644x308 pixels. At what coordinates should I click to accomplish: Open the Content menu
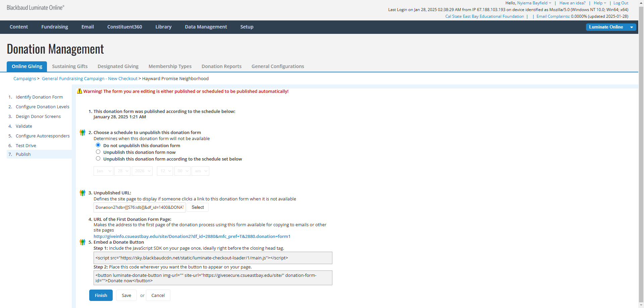point(19,27)
